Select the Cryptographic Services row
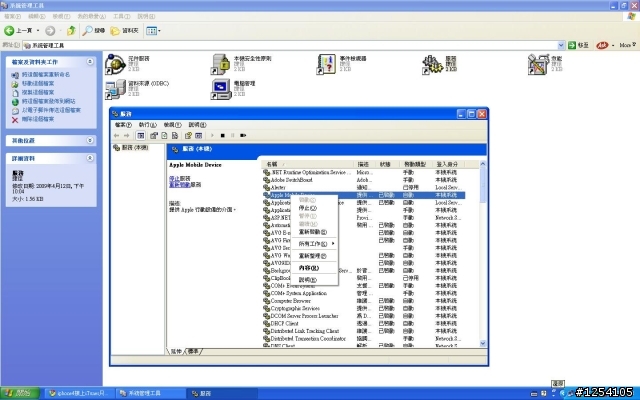The height and width of the screenshot is (400, 640). (x=363, y=309)
